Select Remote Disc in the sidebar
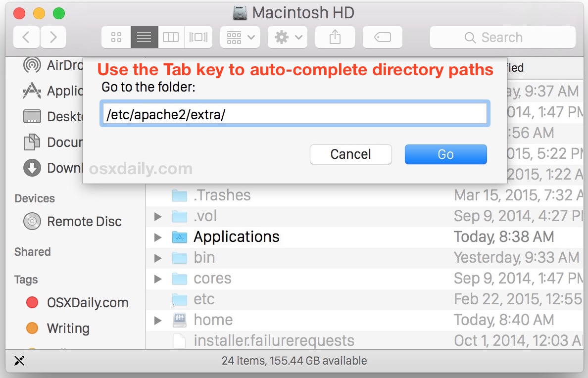The width and height of the screenshot is (588, 378). pyautogui.click(x=72, y=221)
